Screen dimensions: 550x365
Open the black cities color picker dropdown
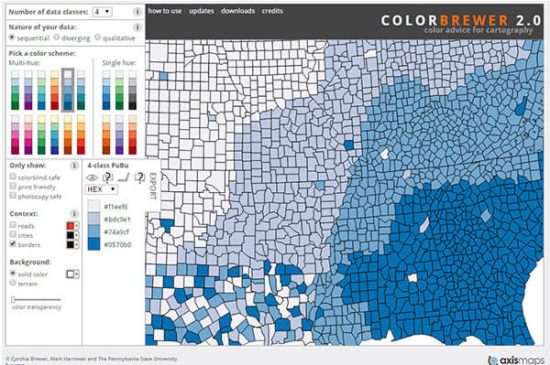click(x=72, y=235)
